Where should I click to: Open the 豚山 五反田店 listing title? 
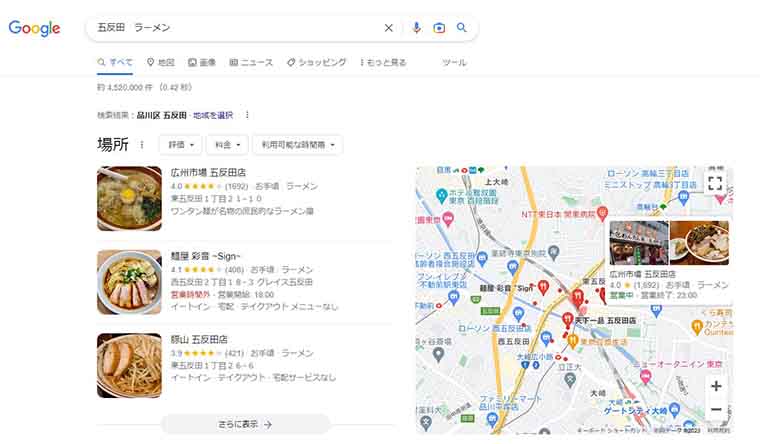pyautogui.click(x=199, y=339)
